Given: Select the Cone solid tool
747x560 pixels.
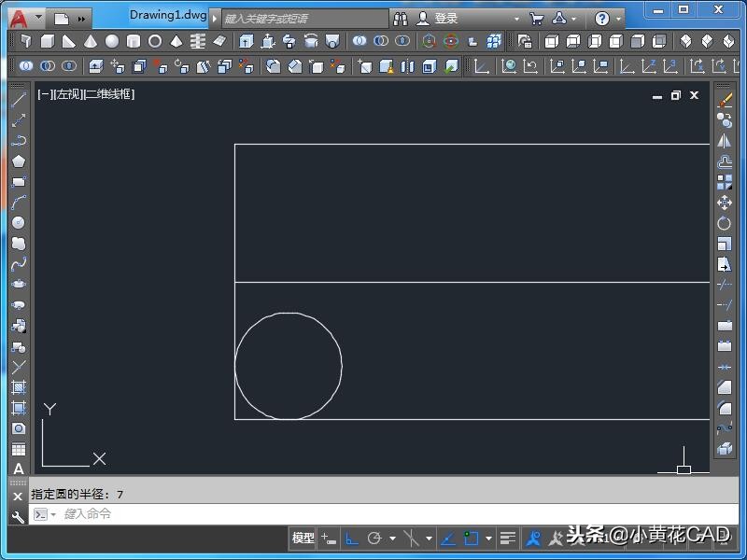Looking at the screenshot, I should coord(91,42).
